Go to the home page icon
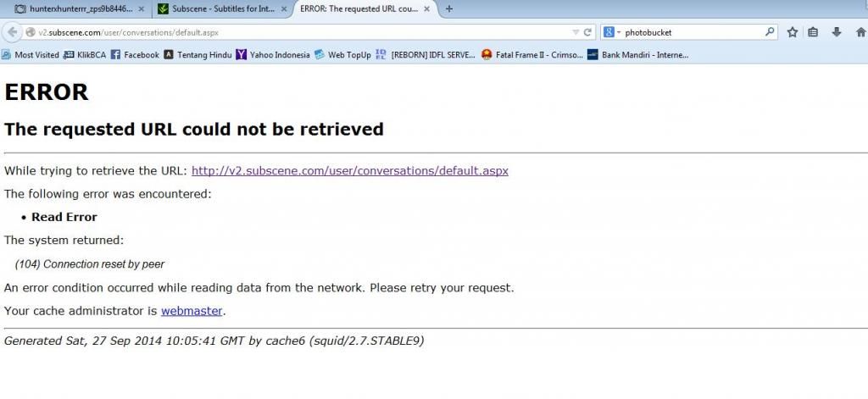 pyautogui.click(x=861, y=32)
